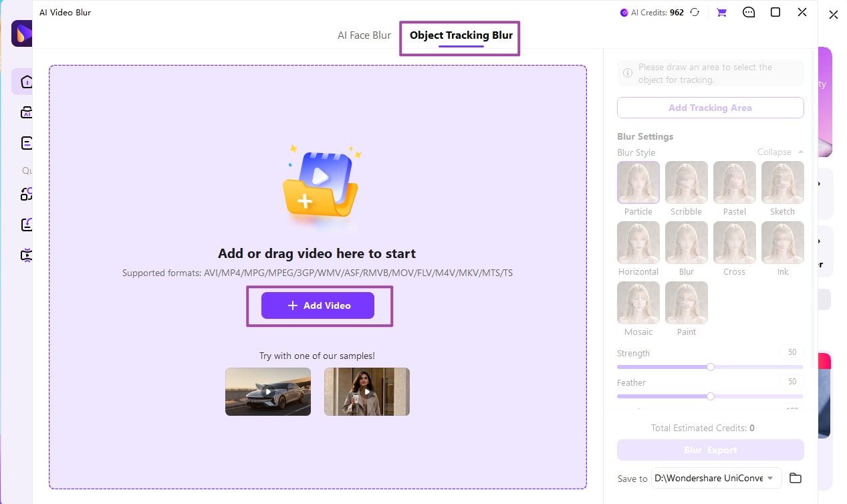Maximize the AI Video Blur window

coord(775,12)
